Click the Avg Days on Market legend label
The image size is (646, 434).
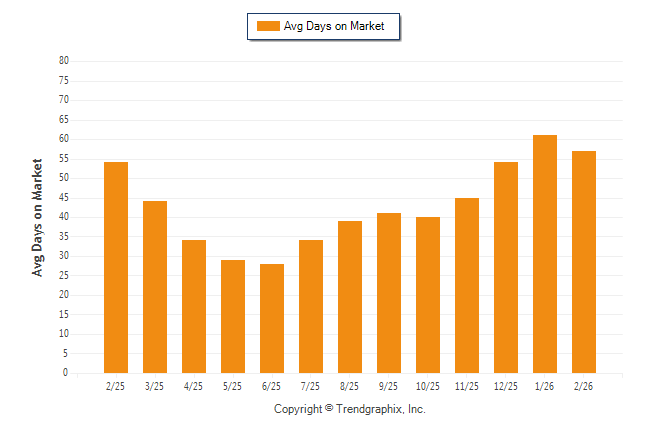click(334, 26)
